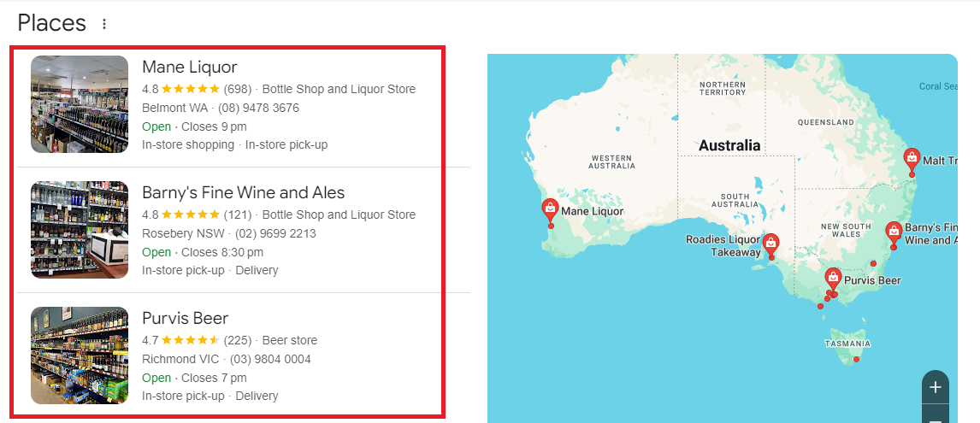Click the Australia label on the map
The image size is (980, 423).
(729, 145)
